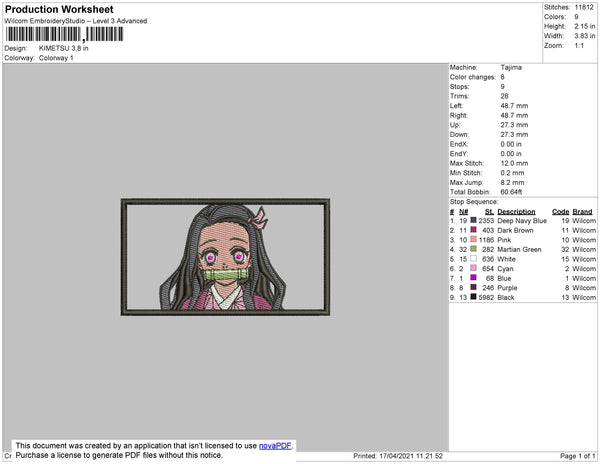
Task: Click the Min Stitch value '0.2 mm'
Action: pyautogui.click(x=512, y=173)
